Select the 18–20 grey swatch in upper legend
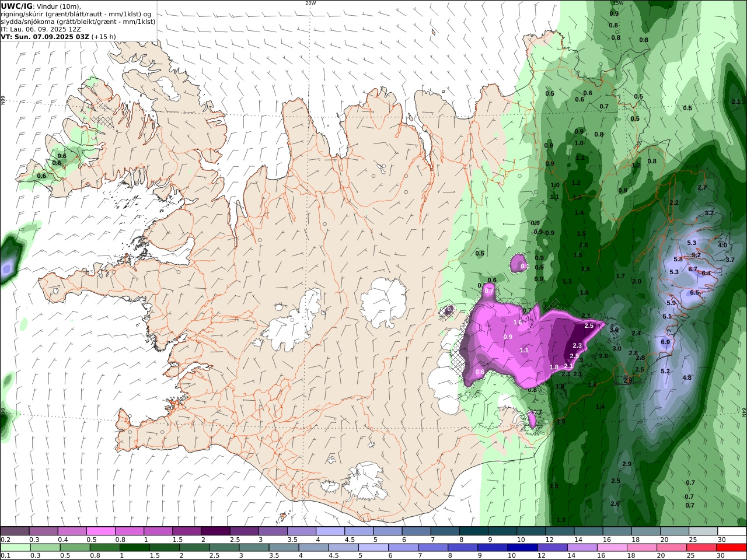Viewport: 747px width, 560px height. tap(645, 531)
